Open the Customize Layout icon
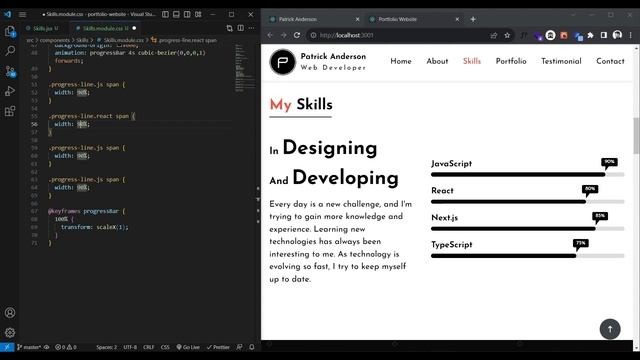The image size is (640, 360). (198, 14)
